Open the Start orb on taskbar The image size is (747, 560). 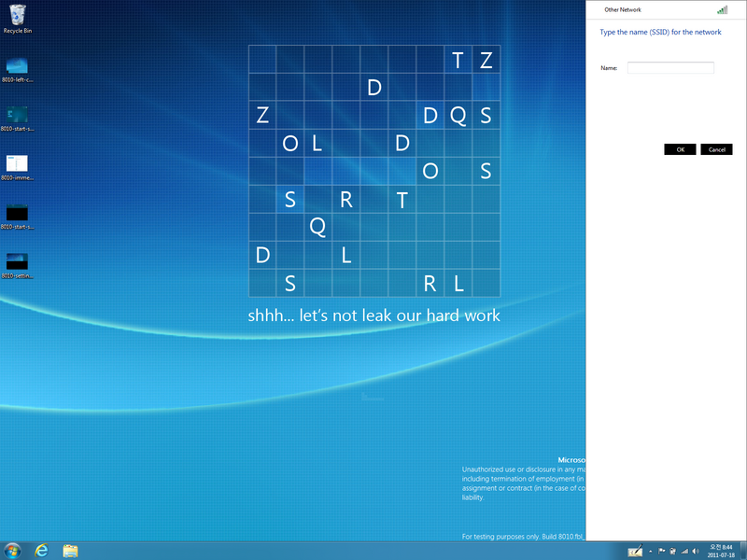12,551
